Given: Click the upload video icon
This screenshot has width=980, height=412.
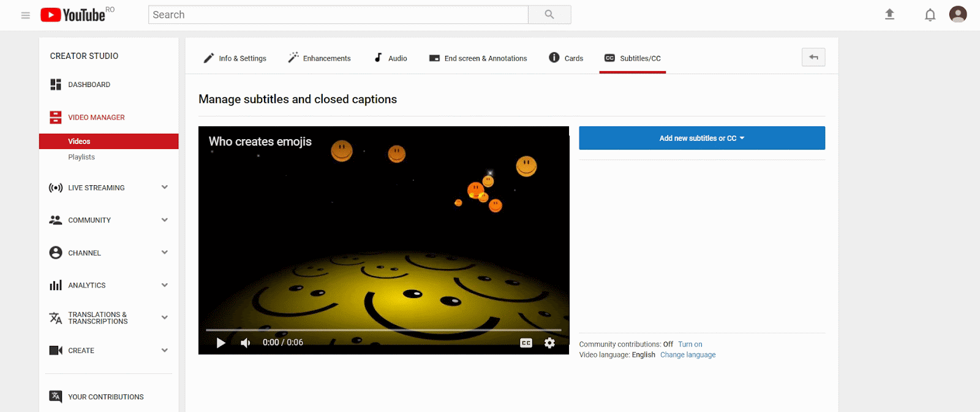Looking at the screenshot, I should click(889, 15).
